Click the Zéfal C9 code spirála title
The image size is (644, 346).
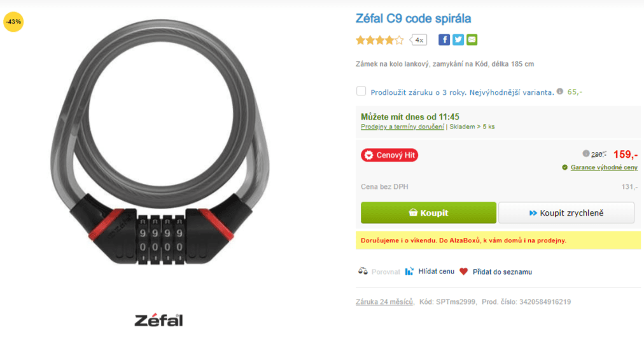point(413,18)
